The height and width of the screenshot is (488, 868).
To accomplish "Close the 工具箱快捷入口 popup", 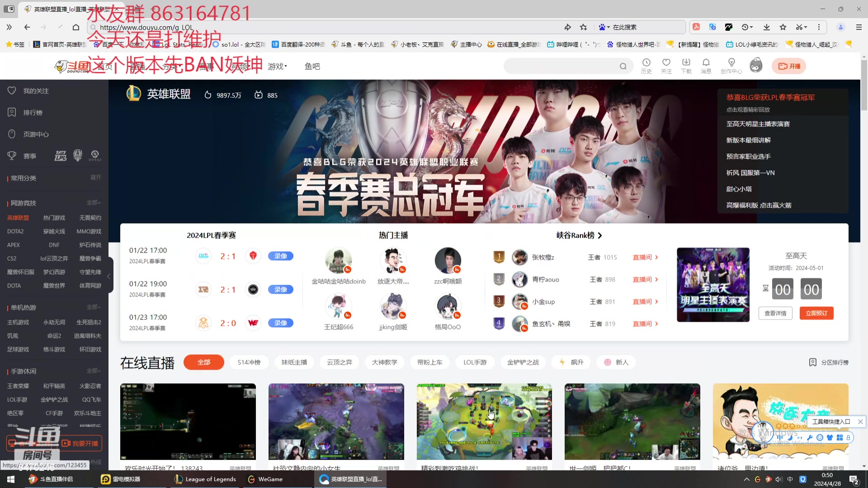I will (860, 422).
